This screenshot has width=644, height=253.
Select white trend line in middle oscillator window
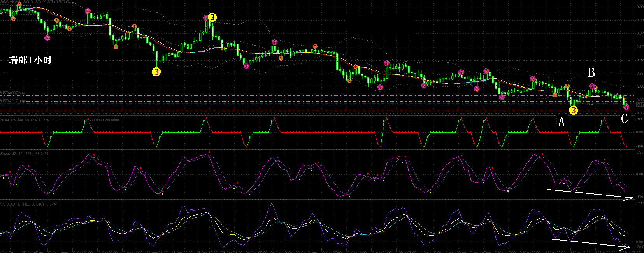click(590, 194)
